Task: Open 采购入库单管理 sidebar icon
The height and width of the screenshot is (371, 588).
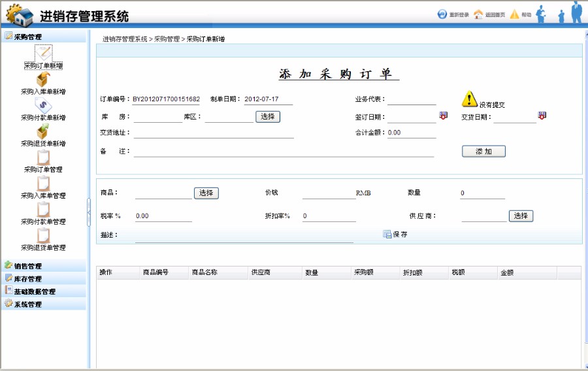Action: coord(44,184)
